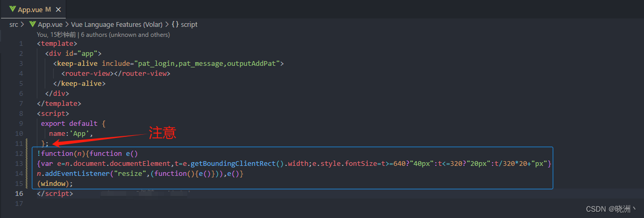Click the closing template tag

coord(59,103)
